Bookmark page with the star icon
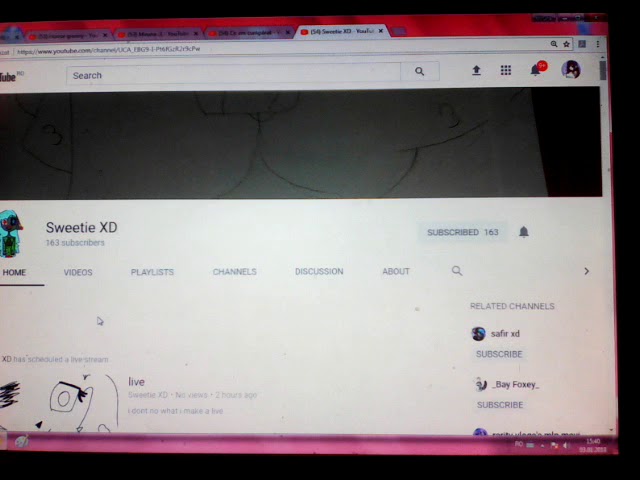This screenshot has height=480, width=640. click(567, 44)
